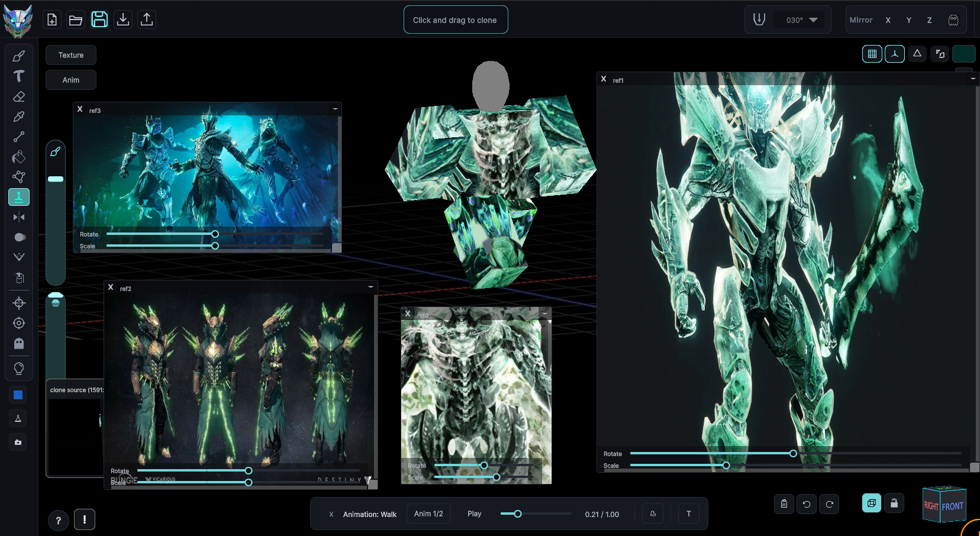The width and height of the screenshot is (980, 536).
Task: Select the Brush tool in left toolbar
Action: tap(19, 56)
